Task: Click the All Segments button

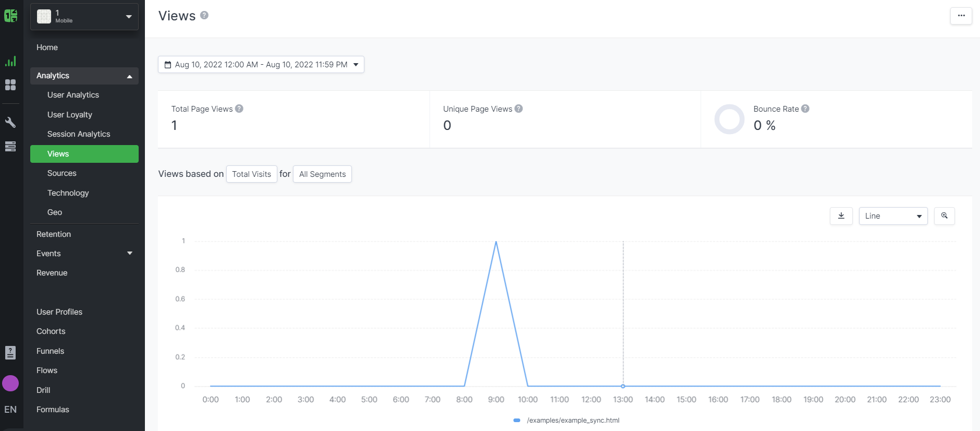Action: (x=322, y=174)
